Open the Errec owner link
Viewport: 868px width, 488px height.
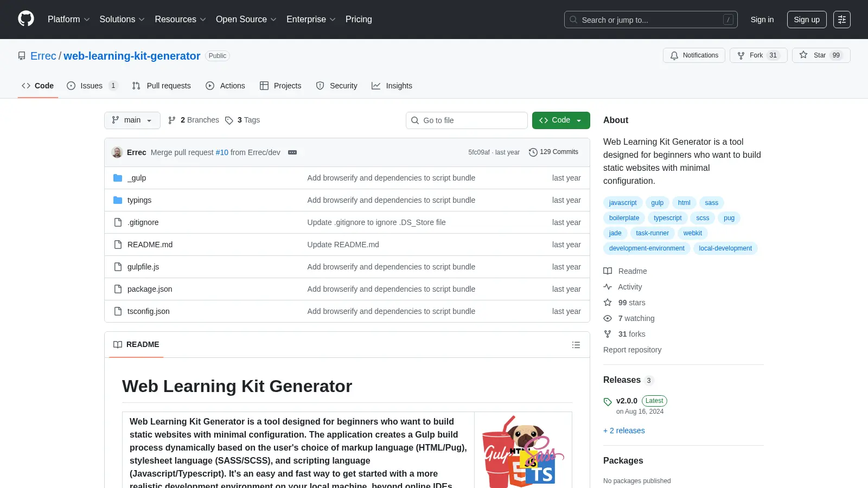point(43,56)
